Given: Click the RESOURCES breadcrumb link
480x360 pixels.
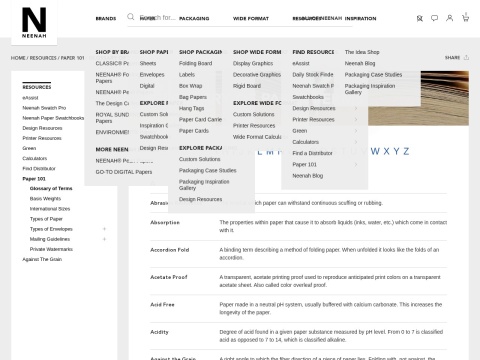Looking at the screenshot, I should coord(43,58).
